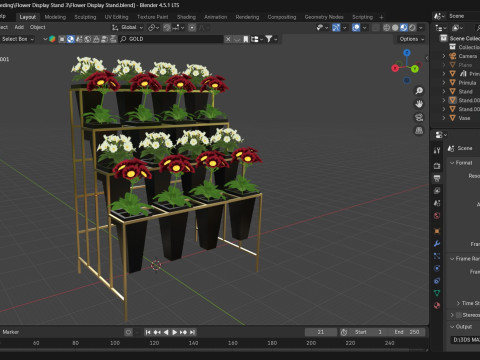Toggle proportional editing
Viewport: 480px width, 360px height.
pos(192,28)
